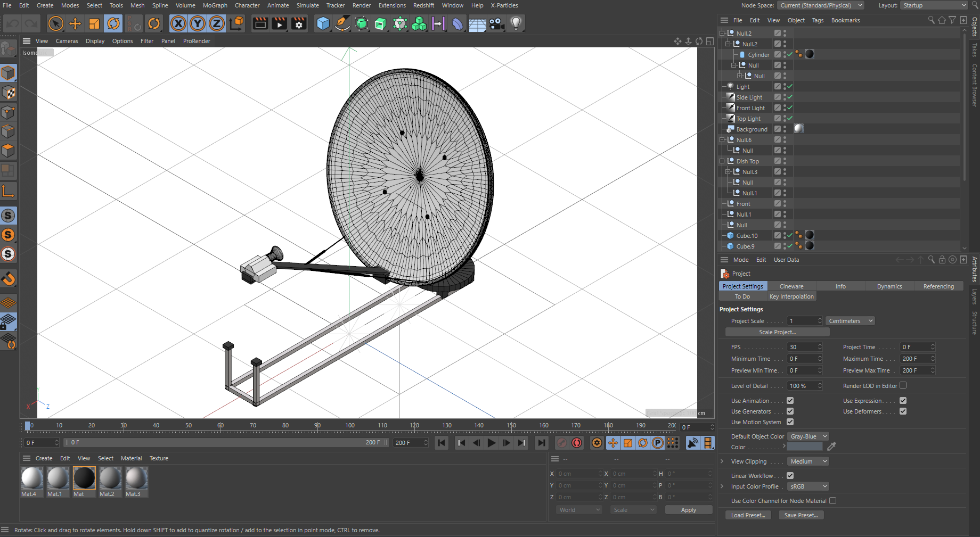Open the MoGraph menu
Screen dimensions: 980x537
215,5
